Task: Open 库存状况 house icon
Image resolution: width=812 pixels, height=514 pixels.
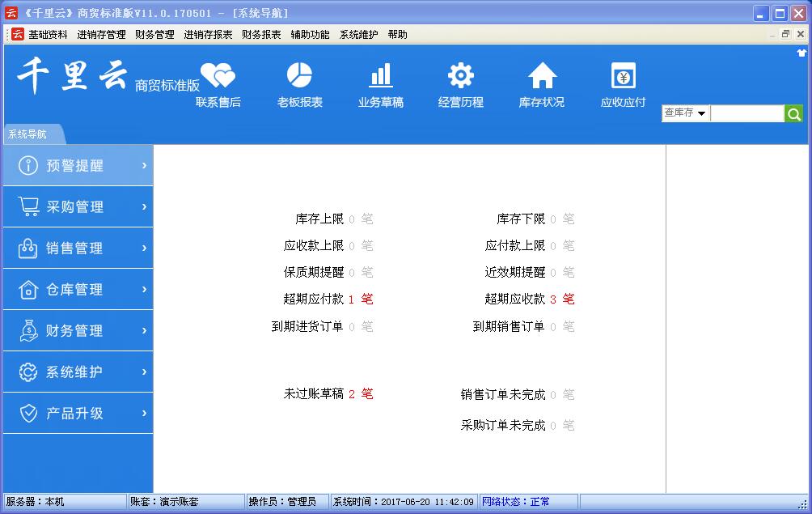Action: click(542, 77)
